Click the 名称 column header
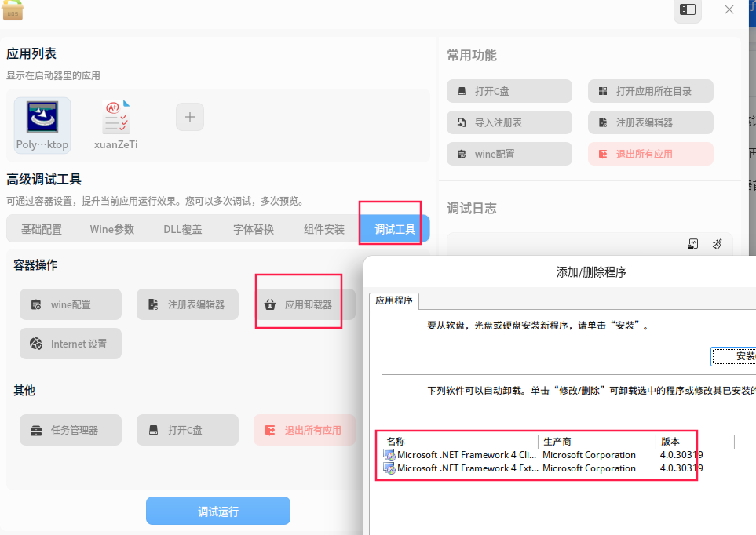756x535 pixels. point(459,442)
